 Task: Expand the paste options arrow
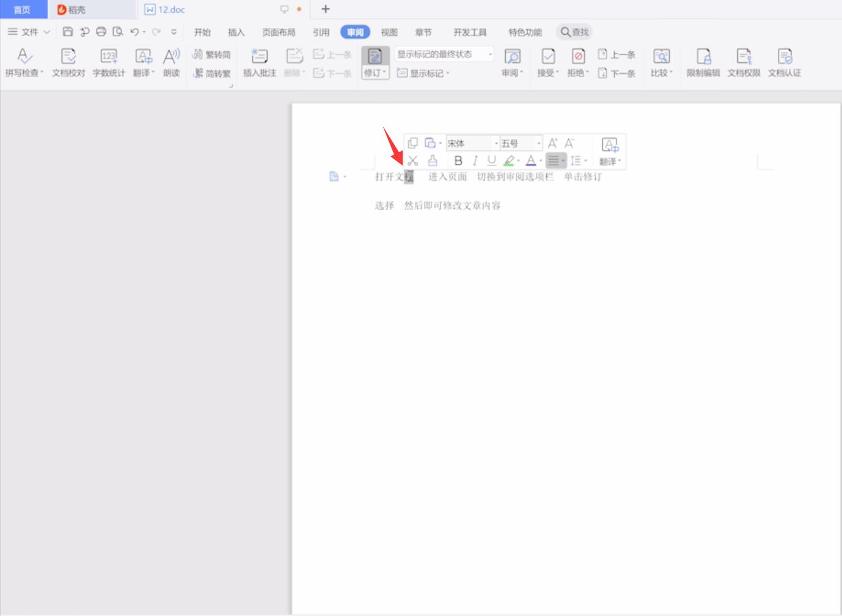pos(441,144)
